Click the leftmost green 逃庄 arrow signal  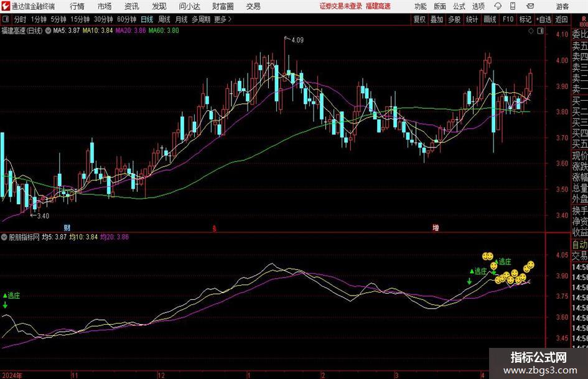(x=5, y=305)
